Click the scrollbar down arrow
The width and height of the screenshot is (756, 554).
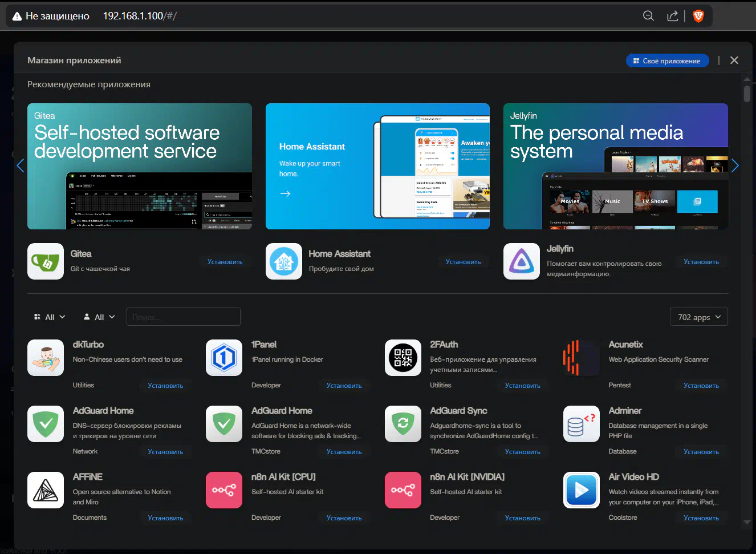747,522
